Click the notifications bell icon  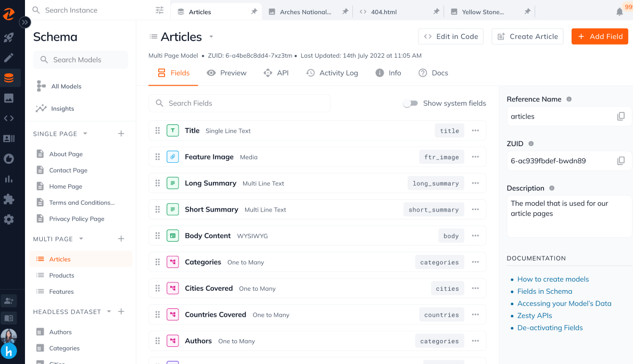point(619,11)
